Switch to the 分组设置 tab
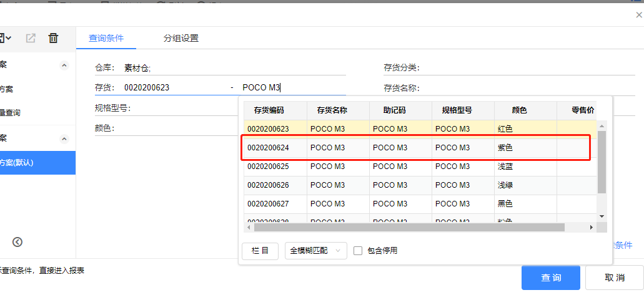 point(181,39)
